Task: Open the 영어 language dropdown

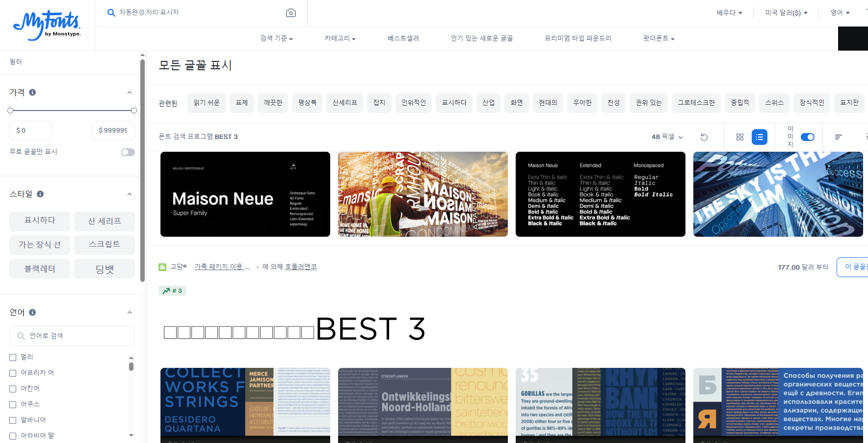Action: click(x=840, y=13)
